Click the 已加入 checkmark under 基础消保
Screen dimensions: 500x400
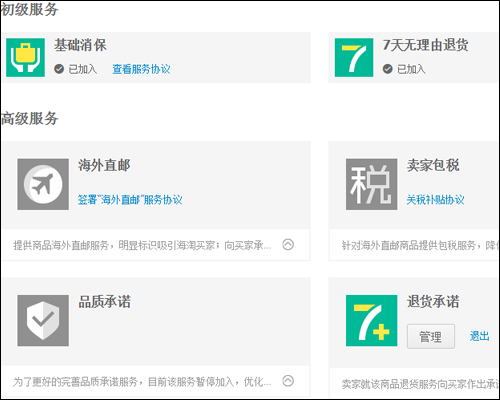tap(59, 69)
